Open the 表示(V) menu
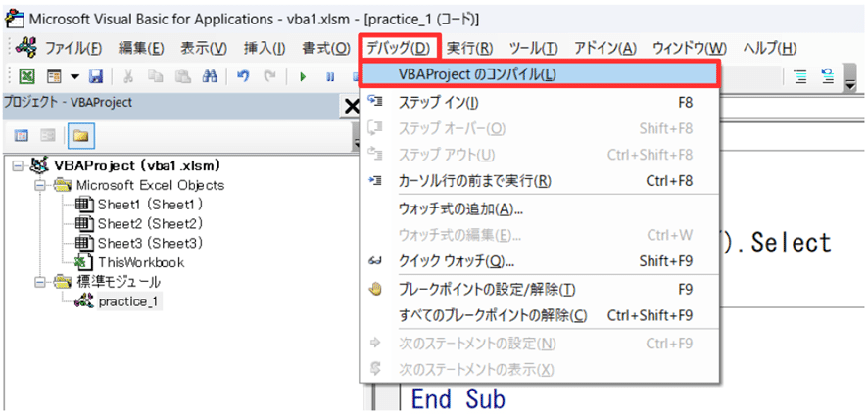The image size is (868, 414). click(x=204, y=48)
